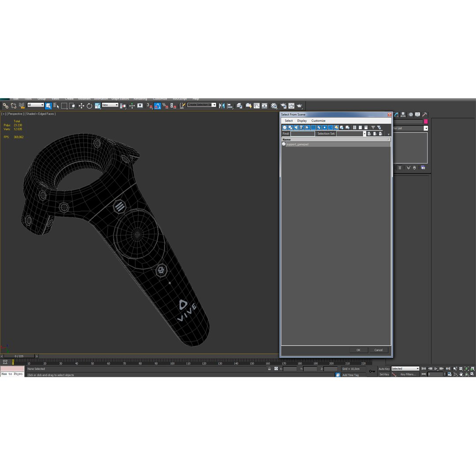This screenshot has width=476, height=476.
Task: Choose the Rectangular Selection Region tool
Action: click(64, 106)
